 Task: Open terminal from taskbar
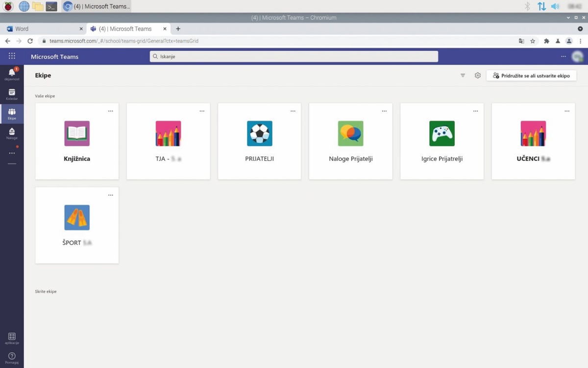51,6
